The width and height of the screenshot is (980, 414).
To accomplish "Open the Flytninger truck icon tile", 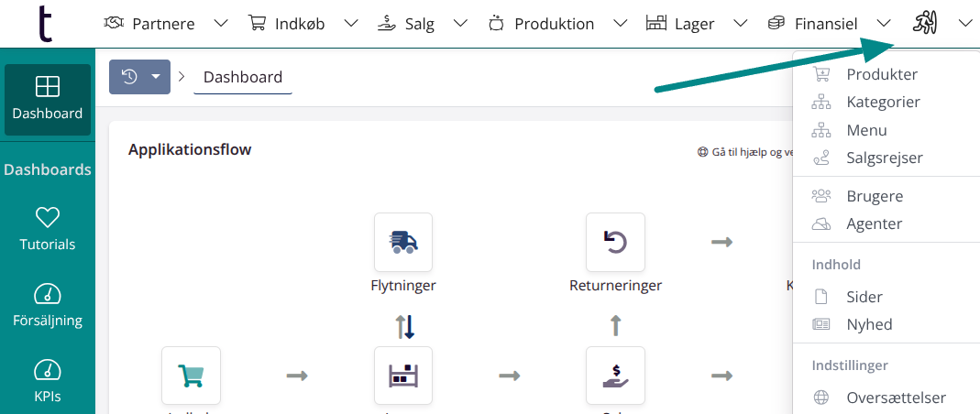I will [403, 242].
